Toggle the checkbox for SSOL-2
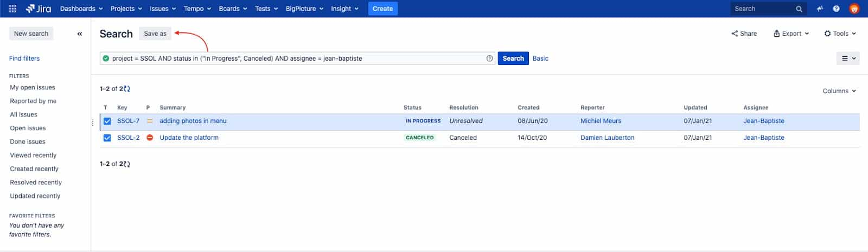868x252 pixels. (x=107, y=138)
